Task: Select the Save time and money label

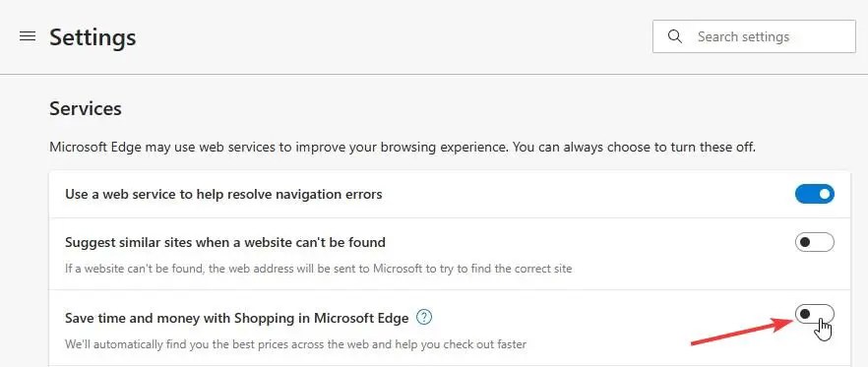Action: (237, 318)
